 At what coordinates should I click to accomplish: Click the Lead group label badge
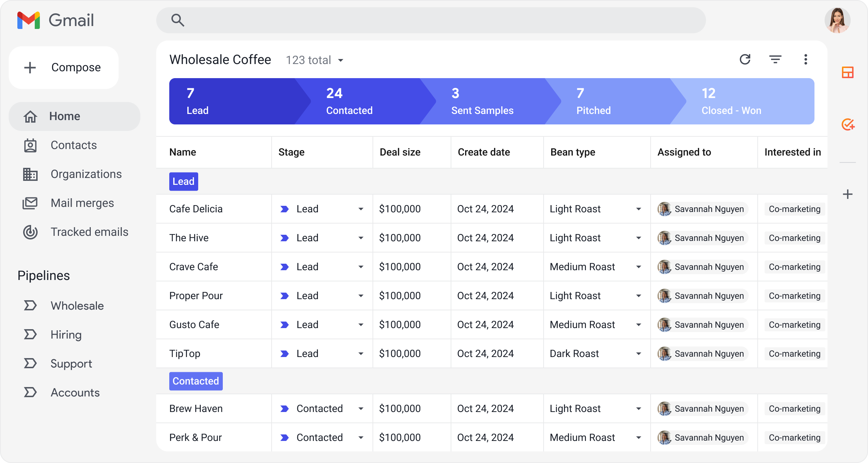(x=184, y=182)
